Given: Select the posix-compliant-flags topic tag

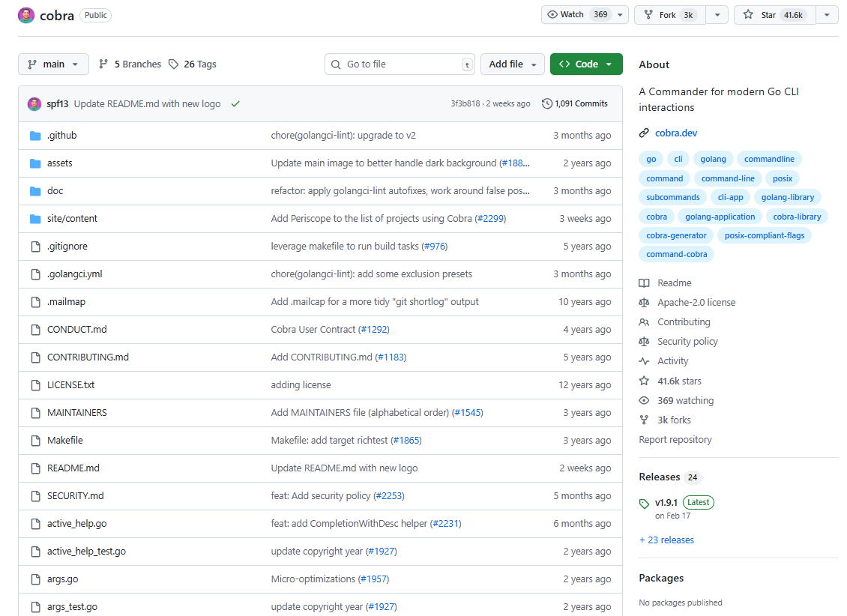Looking at the screenshot, I should (765, 235).
